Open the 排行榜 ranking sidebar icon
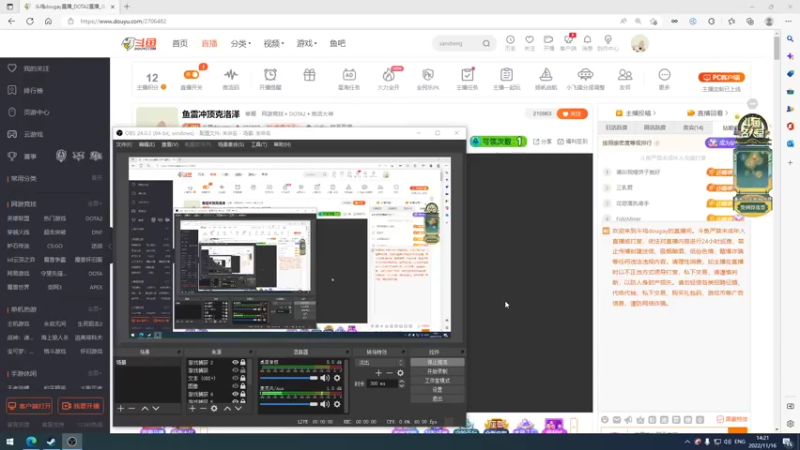This screenshot has width=800, height=450. click(x=12, y=90)
